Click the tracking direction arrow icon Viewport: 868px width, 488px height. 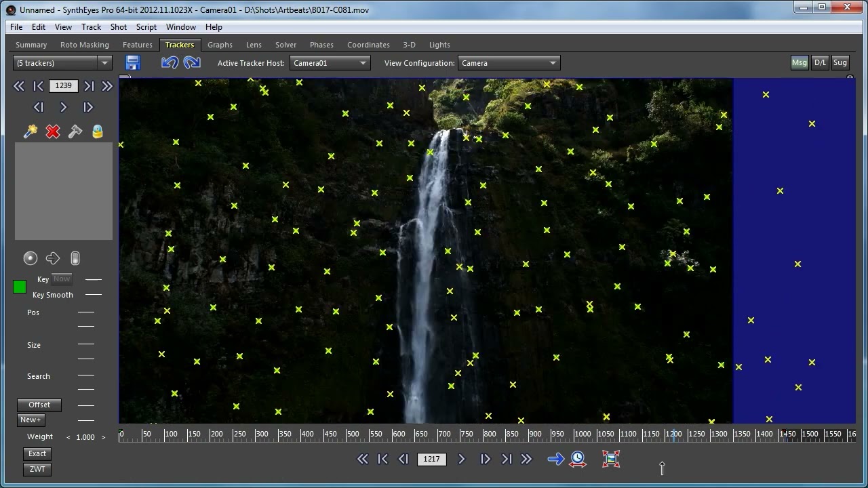(x=53, y=258)
